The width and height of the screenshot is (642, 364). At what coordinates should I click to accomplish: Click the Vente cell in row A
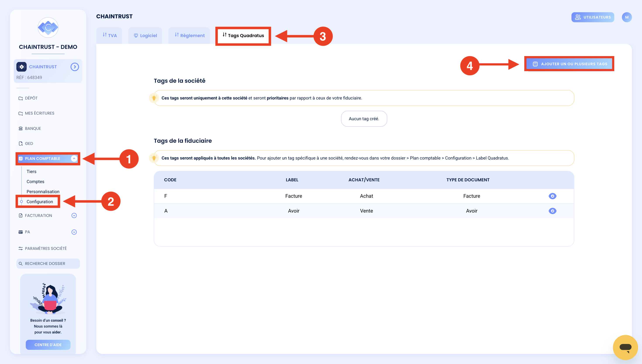click(x=366, y=211)
